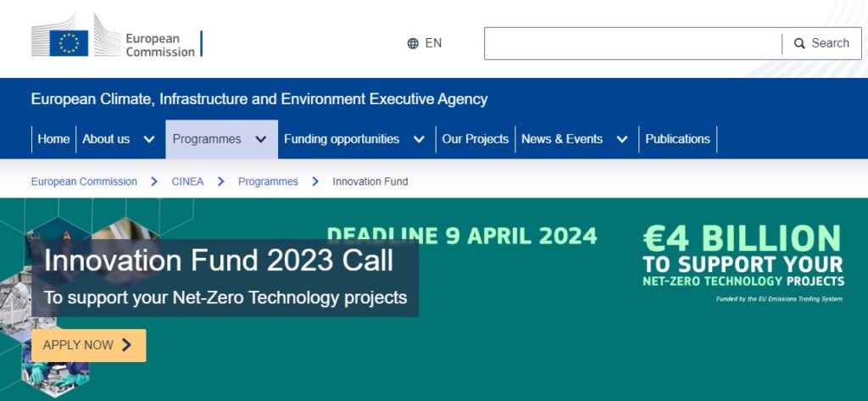Viewport: 868px width, 401px height.
Task: Focus the search text field
Action: [633, 43]
